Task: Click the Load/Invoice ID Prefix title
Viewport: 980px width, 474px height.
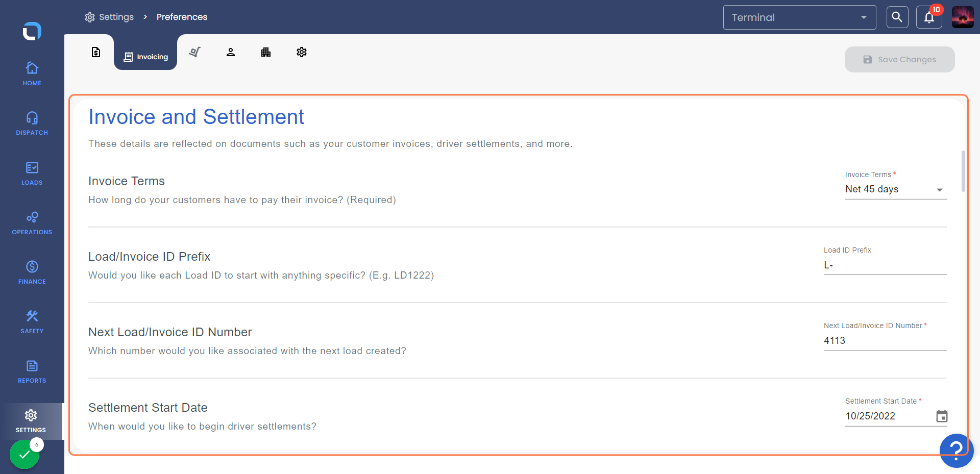Action: tap(150, 257)
